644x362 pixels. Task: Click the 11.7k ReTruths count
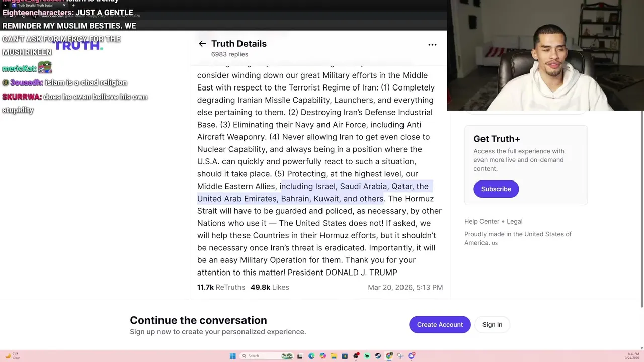[221, 287]
